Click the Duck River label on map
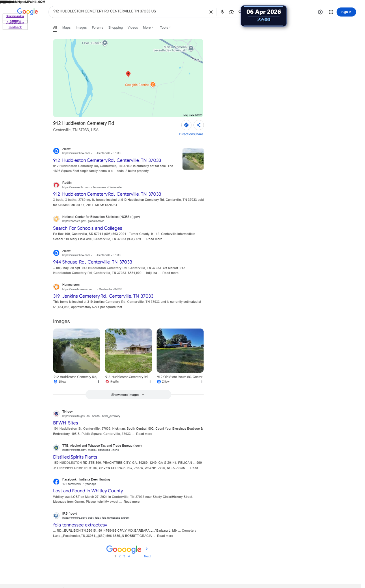This screenshot has width=365, height=588. click(x=85, y=76)
